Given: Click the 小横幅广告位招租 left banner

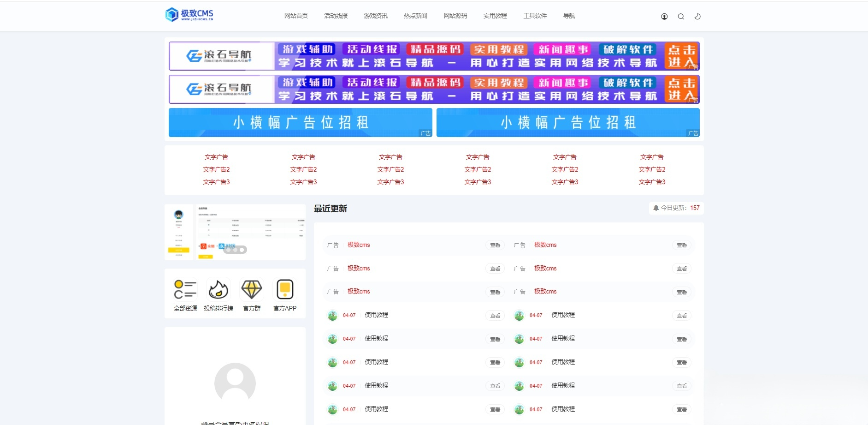Looking at the screenshot, I should pyautogui.click(x=301, y=122).
